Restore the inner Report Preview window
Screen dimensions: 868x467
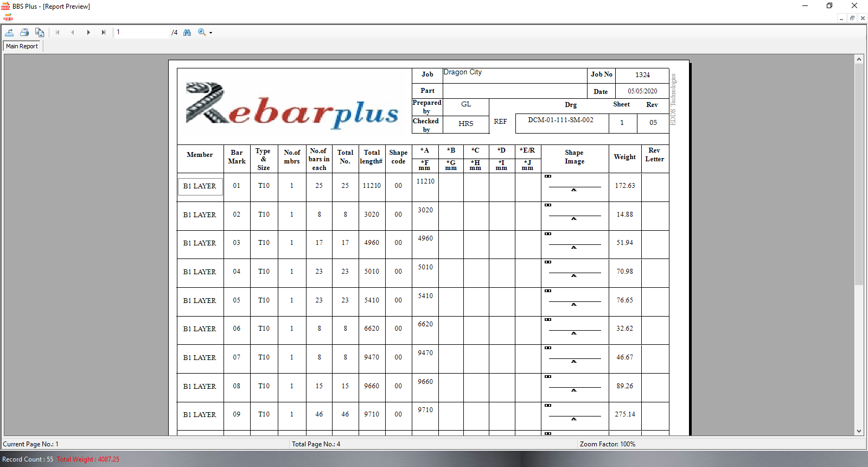pyautogui.click(x=852, y=18)
